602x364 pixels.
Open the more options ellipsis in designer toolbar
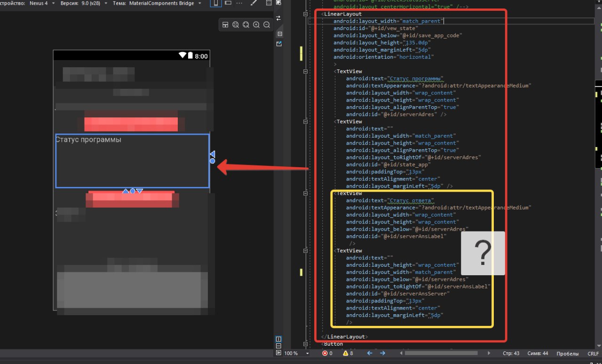pyautogui.click(x=239, y=3)
